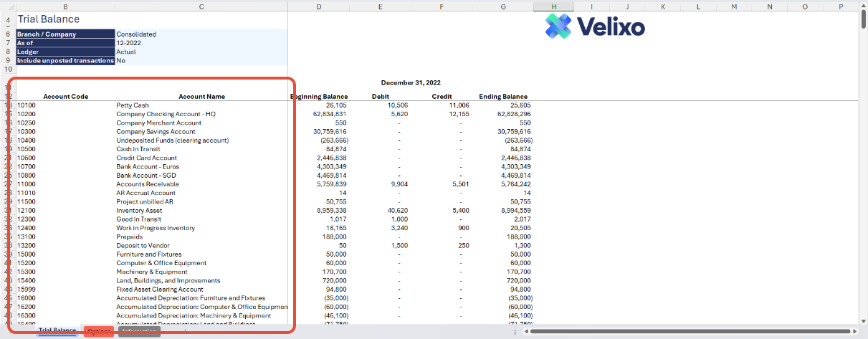Click the Account Code column heading
Image resolution: width=868 pixels, height=339 pixels.
point(66,96)
